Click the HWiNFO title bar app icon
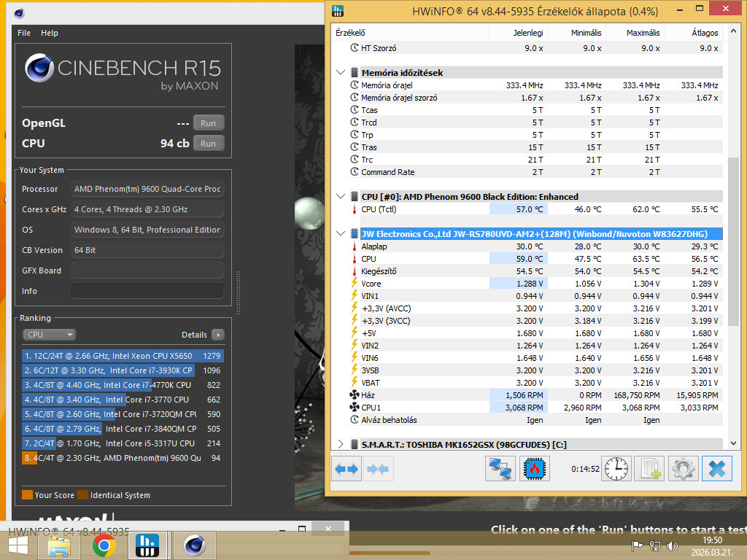The image size is (747, 560). 337,10
